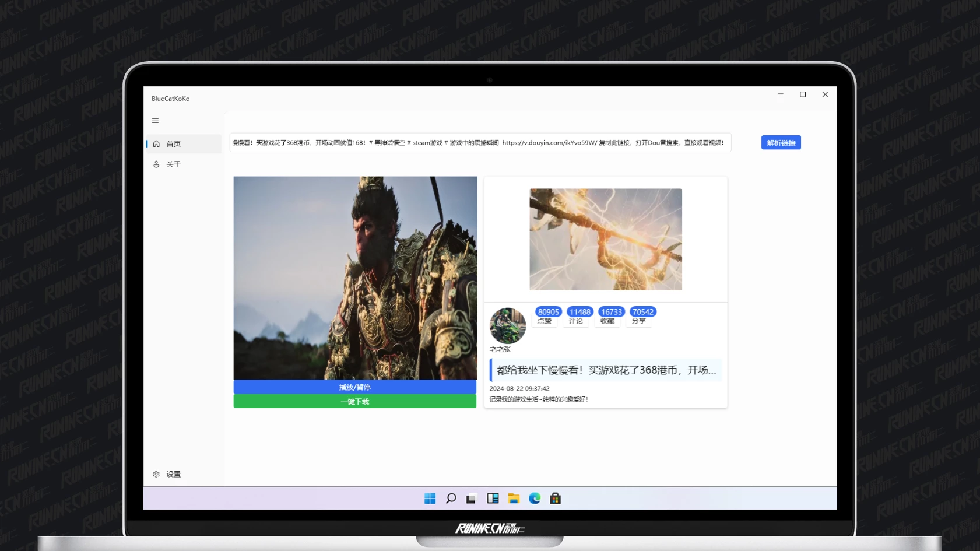Click the video title text block
Viewport: 980px width, 551px height.
click(x=606, y=370)
